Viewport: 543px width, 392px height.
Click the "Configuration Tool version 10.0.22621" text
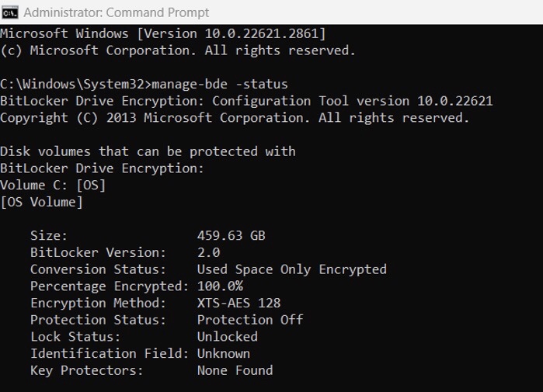coord(352,101)
